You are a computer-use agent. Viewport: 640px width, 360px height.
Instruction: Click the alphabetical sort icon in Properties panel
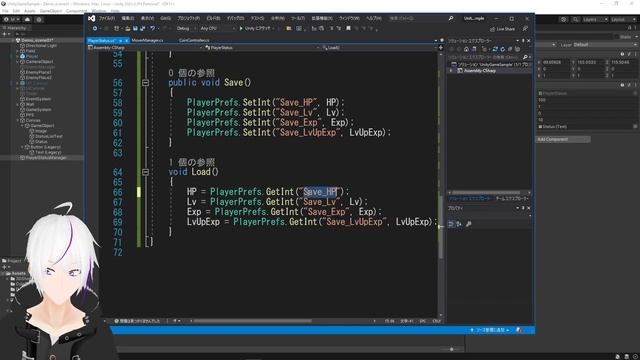(459, 224)
